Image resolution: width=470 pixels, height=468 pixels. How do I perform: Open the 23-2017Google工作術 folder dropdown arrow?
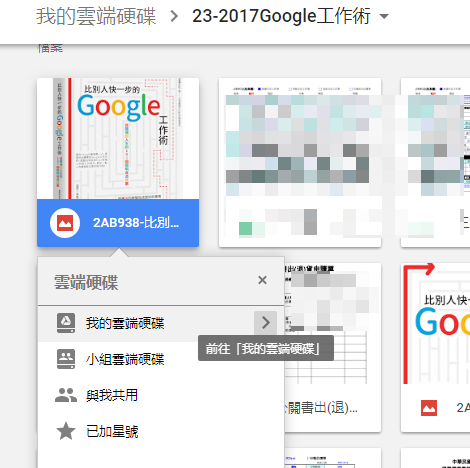(384, 16)
